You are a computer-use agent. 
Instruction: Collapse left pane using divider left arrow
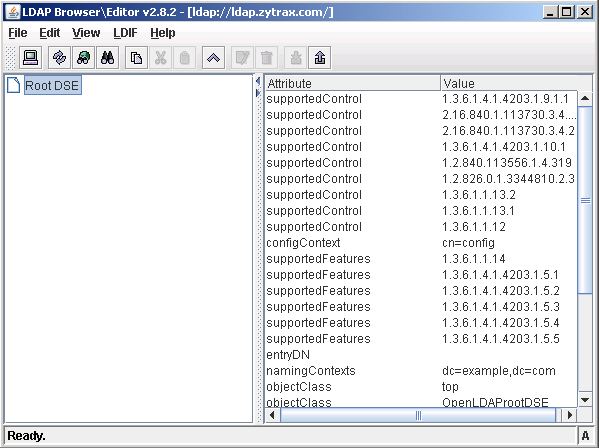258,81
